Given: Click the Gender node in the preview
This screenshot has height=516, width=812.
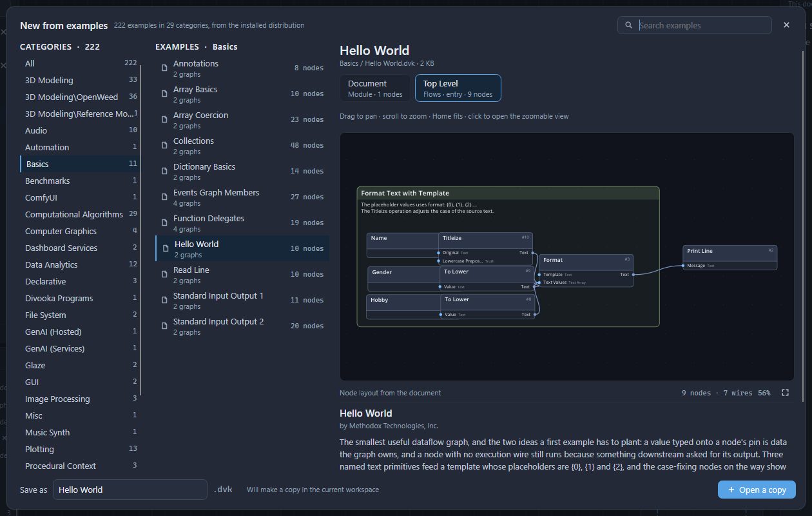Looking at the screenshot, I should pos(404,279).
